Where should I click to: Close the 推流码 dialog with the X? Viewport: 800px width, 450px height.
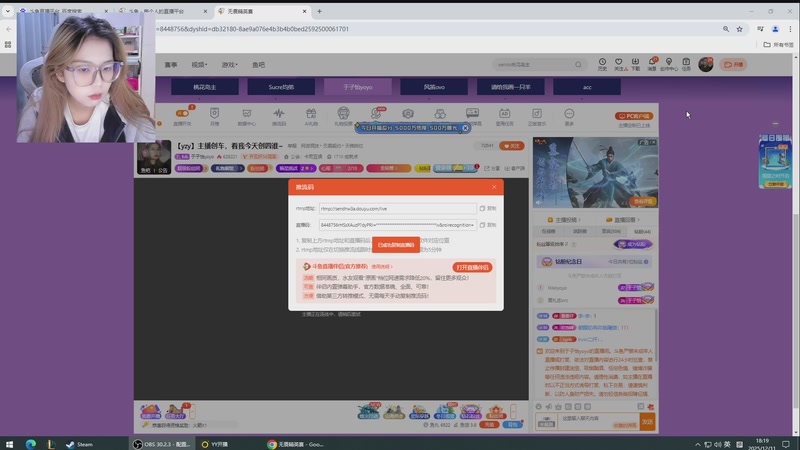(494, 187)
